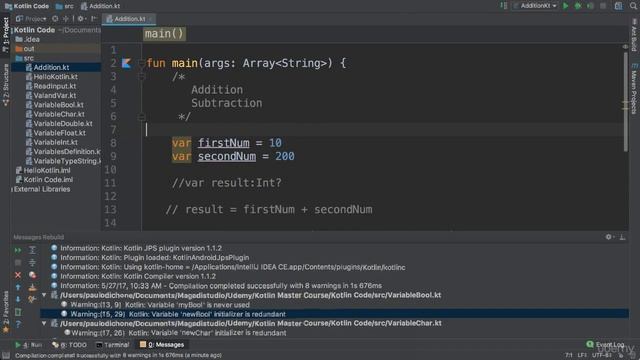The height and width of the screenshot is (360, 640).
Task: Select VariableBool.kt in the project tree
Action: point(54,105)
